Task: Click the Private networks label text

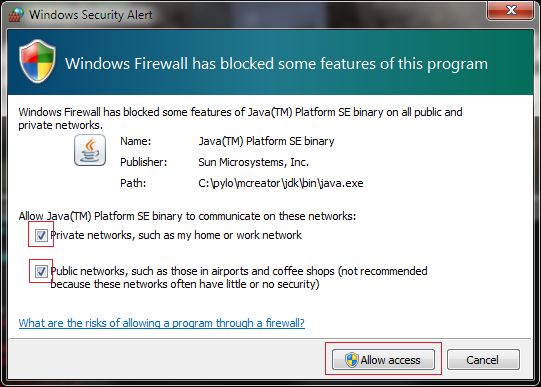Action: point(176,235)
